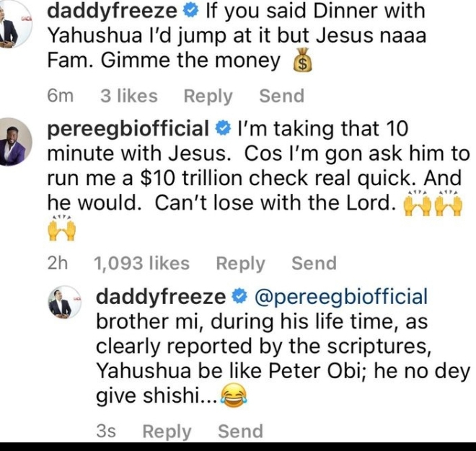476x451 pixels.
Task: Click the verified badge on daddyfreeze's top comment
Action: 194,12
